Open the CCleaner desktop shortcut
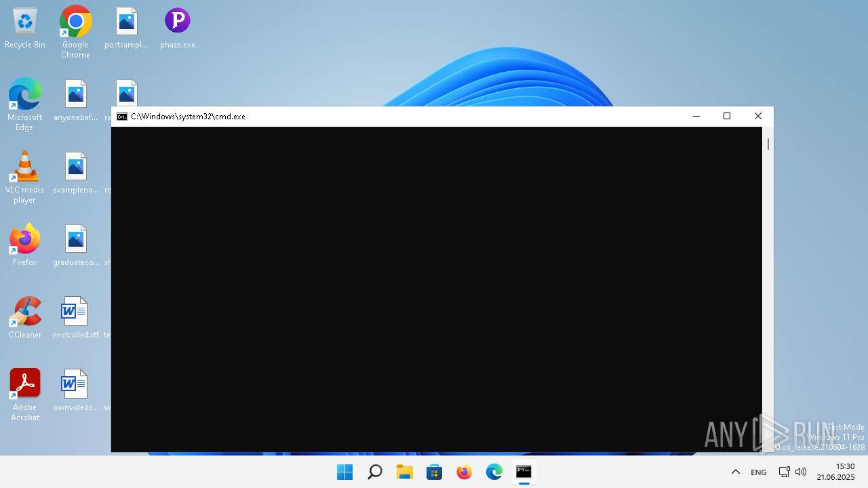 point(24,319)
